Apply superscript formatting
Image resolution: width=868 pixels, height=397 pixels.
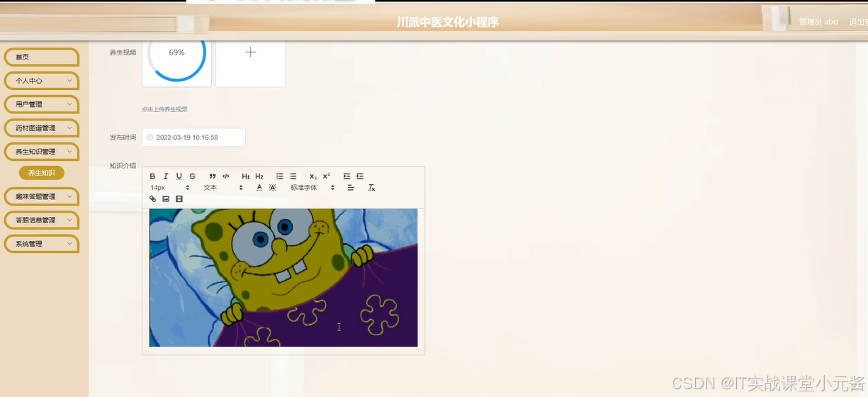327,177
